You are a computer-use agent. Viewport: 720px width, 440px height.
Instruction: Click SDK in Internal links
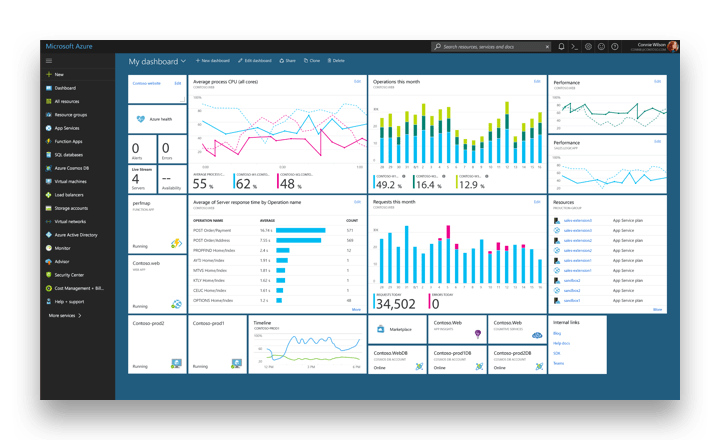point(557,354)
